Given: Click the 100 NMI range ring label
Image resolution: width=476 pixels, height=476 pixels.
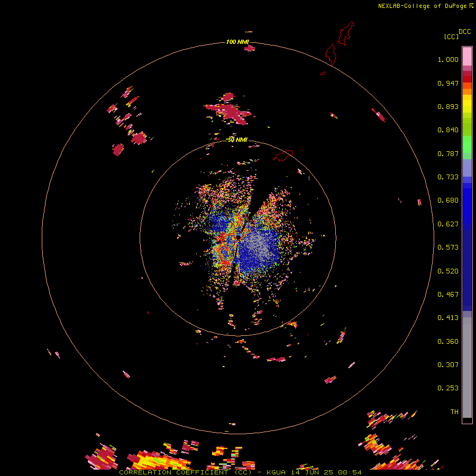Looking at the screenshot, I should tap(237, 42).
